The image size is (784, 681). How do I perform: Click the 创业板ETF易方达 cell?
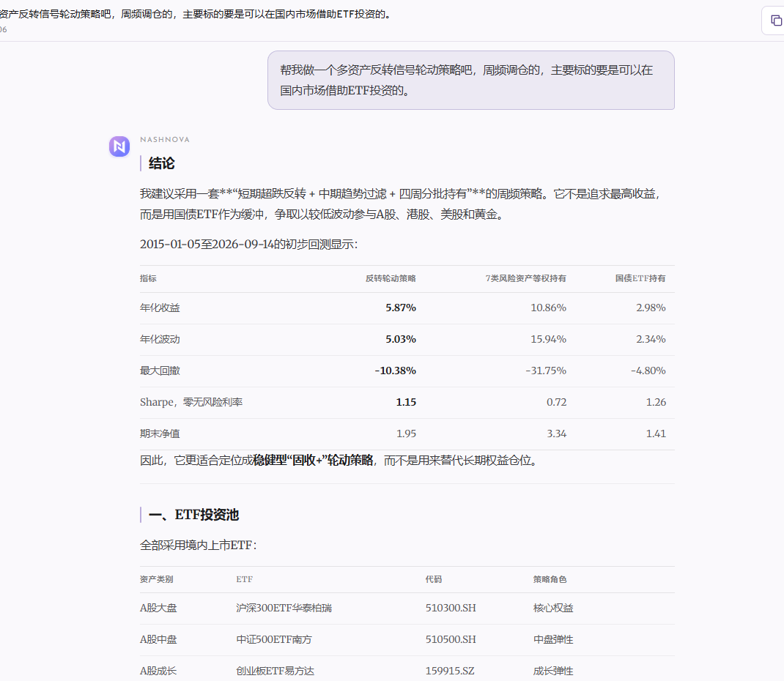pos(275,671)
